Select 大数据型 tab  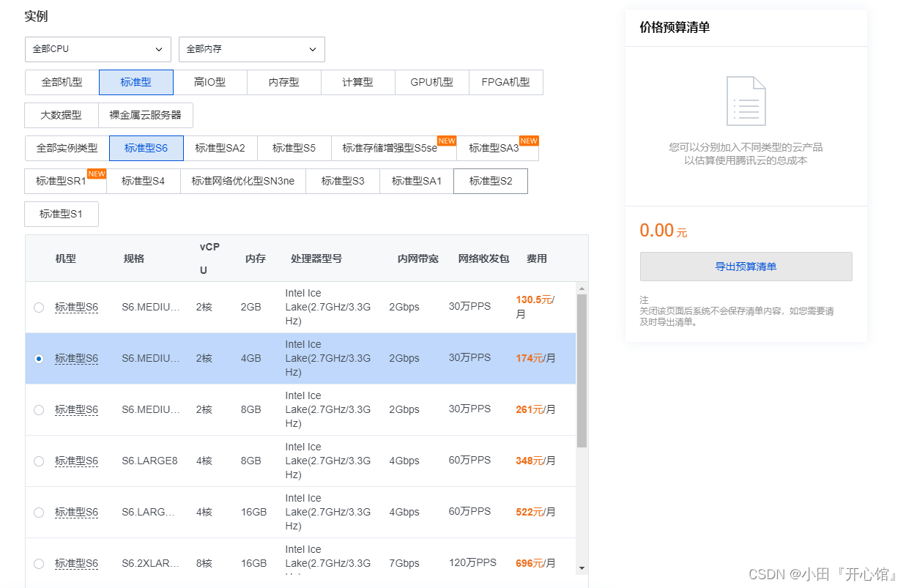click(62, 115)
